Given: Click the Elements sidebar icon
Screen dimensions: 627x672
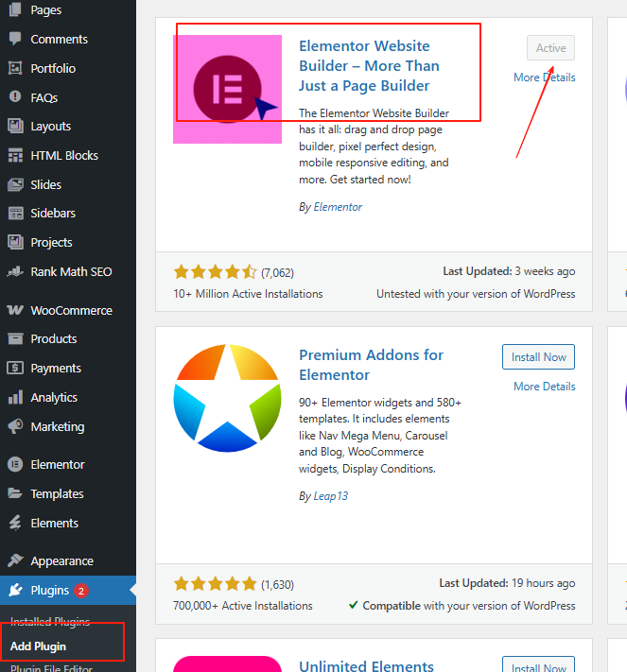Looking at the screenshot, I should pyautogui.click(x=15, y=523).
